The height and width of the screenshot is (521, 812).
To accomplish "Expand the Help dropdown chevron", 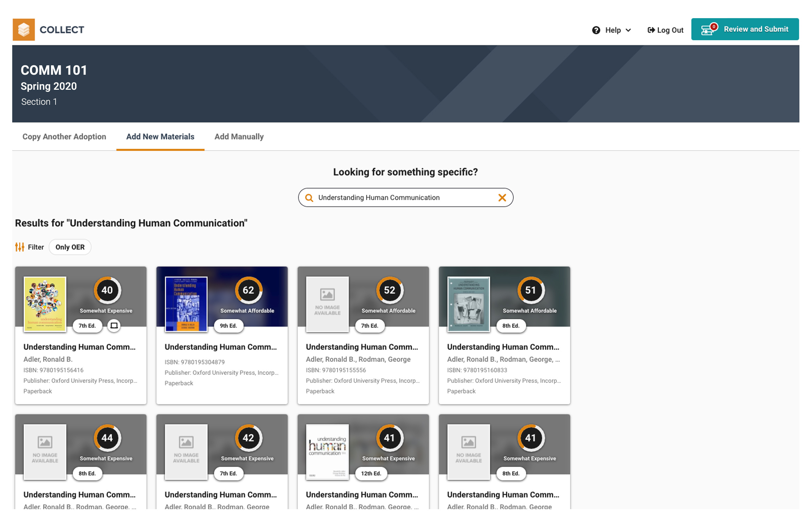I will 628,30.
